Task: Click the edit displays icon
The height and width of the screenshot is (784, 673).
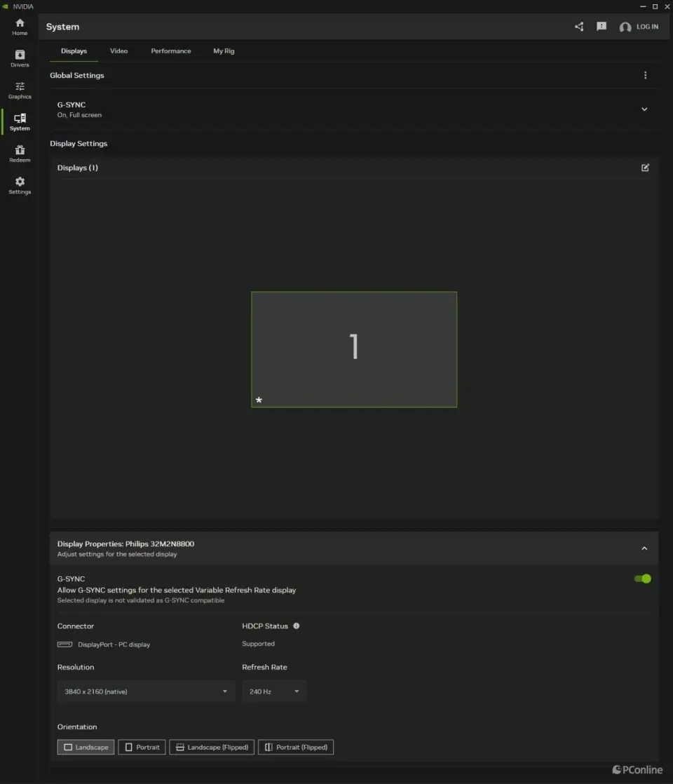Action: pyautogui.click(x=645, y=168)
